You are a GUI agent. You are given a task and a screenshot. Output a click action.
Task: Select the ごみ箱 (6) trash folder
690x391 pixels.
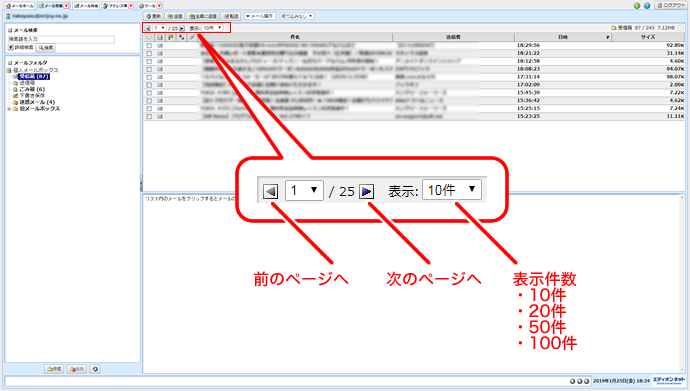pyautogui.click(x=32, y=89)
